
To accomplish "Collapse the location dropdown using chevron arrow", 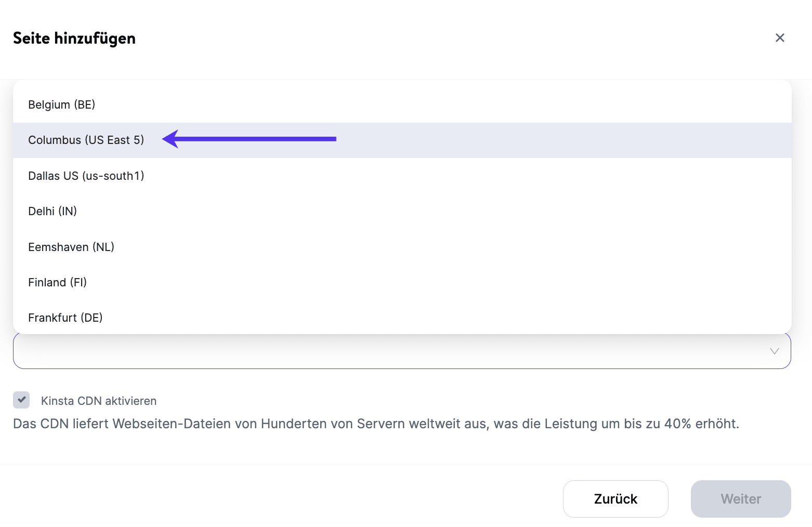I will click(x=774, y=352).
